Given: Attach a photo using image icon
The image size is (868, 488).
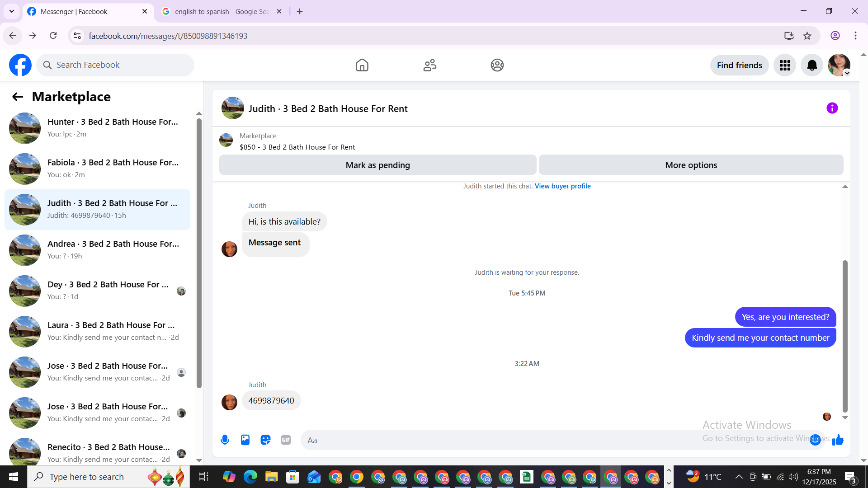Looking at the screenshot, I should click(x=245, y=440).
